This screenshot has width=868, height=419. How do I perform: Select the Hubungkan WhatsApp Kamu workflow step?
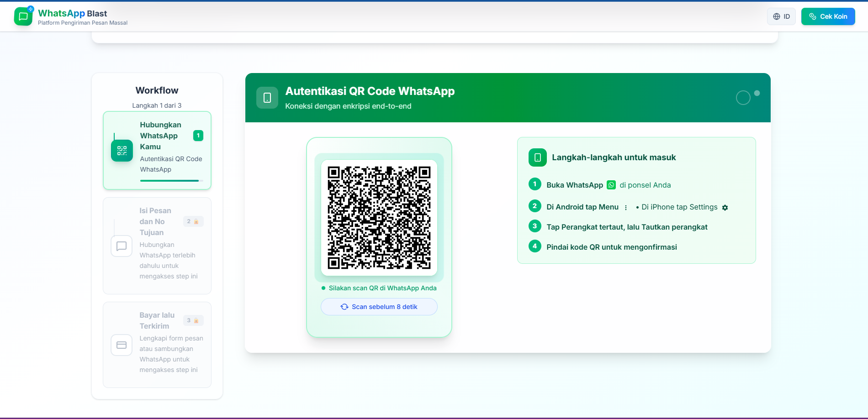(157, 150)
